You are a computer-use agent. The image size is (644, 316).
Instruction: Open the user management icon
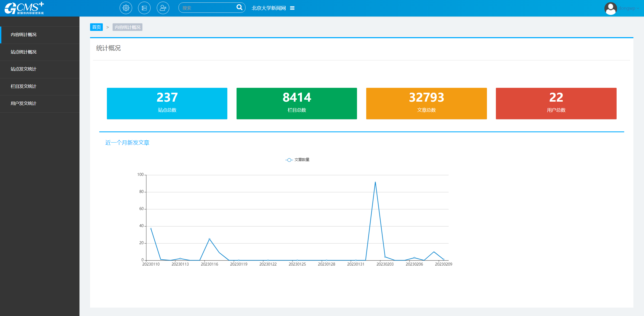pos(163,8)
